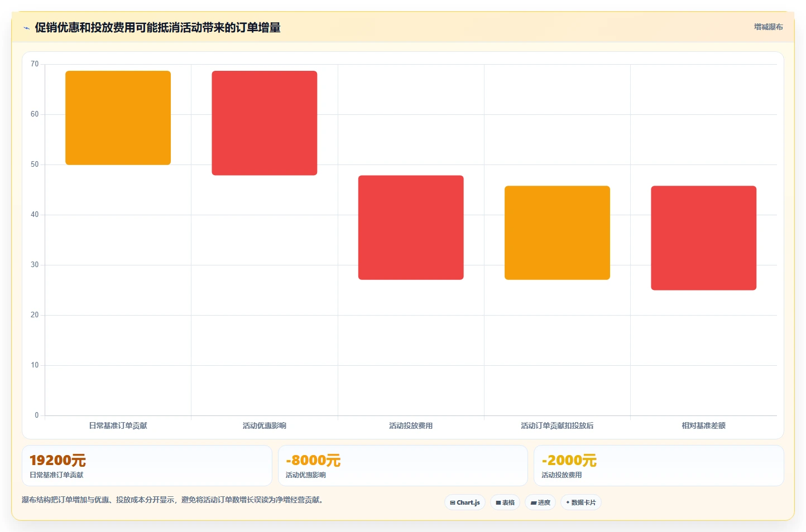
Task: Click the footnote text beginning 瀑布结构把订单增加
Action: click(172, 500)
